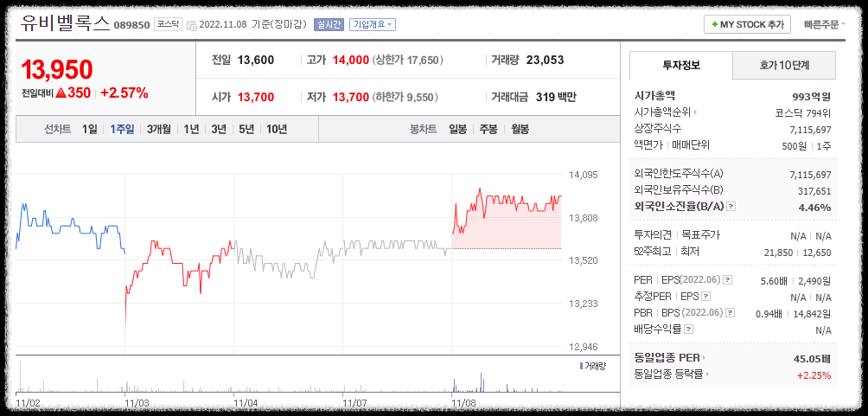Switch to the 호가 10단계 tab
The height and width of the screenshot is (416, 868).
(784, 66)
